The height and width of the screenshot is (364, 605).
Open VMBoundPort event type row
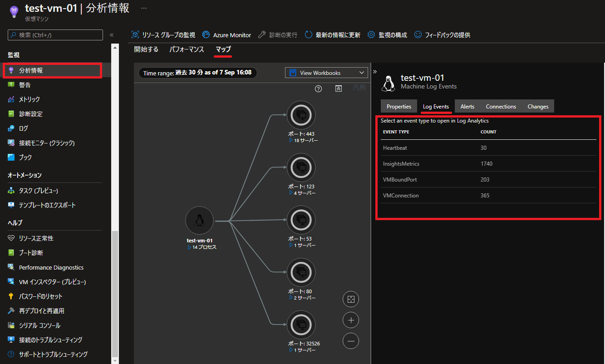pyautogui.click(x=488, y=179)
